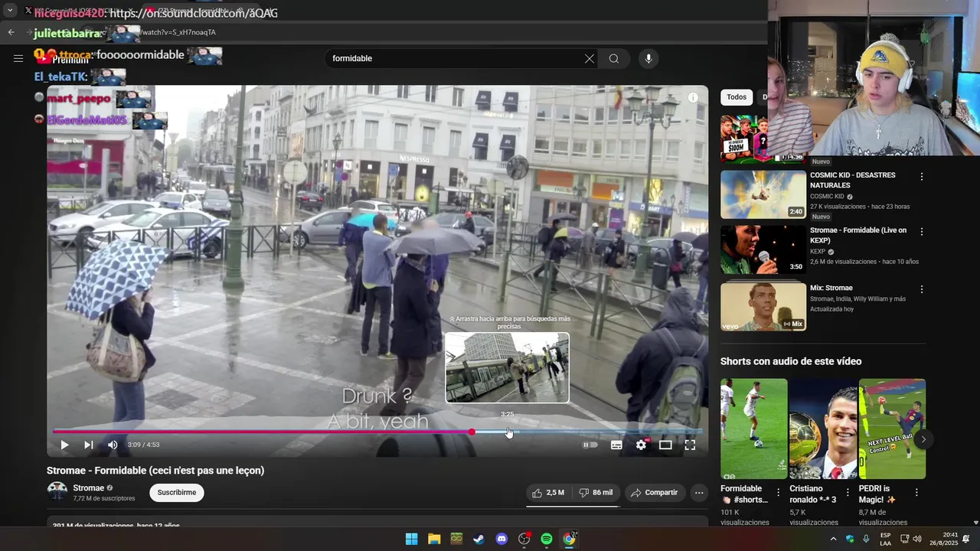980x551 pixels.
Task: Toggle subtitles with the captions icon
Action: (616, 445)
